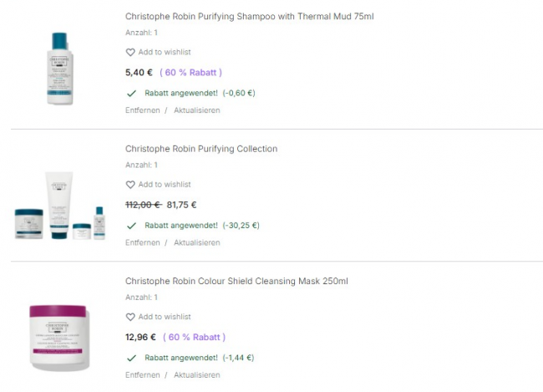
Task: Click discount checkmark icon under Purifying Shampoo
Action: point(131,93)
